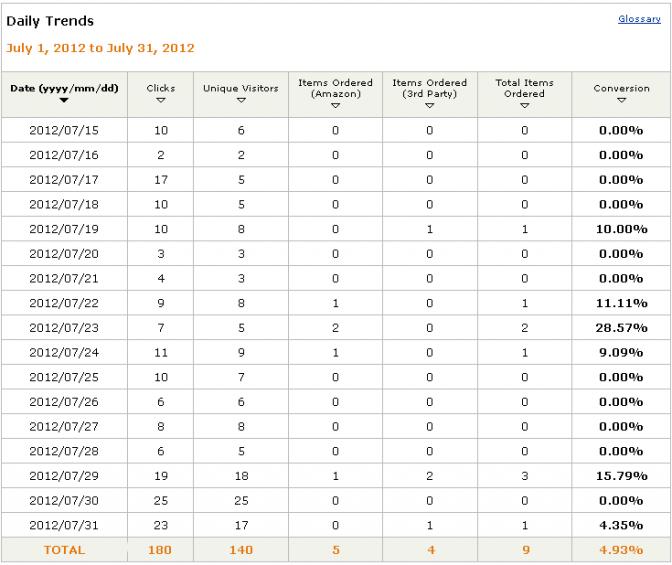Image resolution: width=672 pixels, height=565 pixels.
Task: Sort Items Ordered (Amazon) column arrow
Action: click(x=336, y=105)
